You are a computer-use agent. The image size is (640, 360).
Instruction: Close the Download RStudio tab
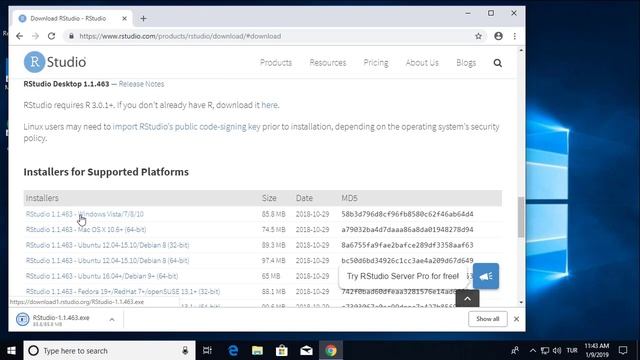coord(124,18)
